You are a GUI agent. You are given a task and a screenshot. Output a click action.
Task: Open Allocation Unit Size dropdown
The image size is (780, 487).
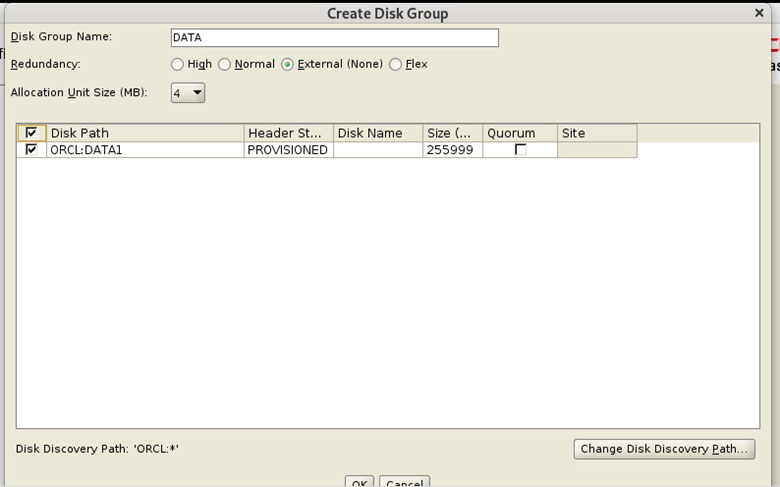coord(188,93)
